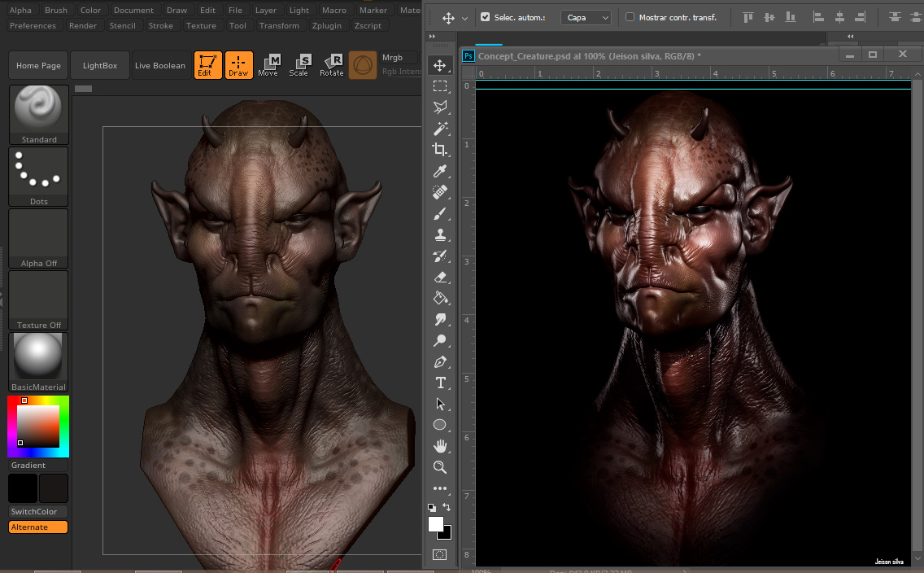This screenshot has height=573, width=924.
Task: Click ZBrush Move transform button
Action: click(x=268, y=65)
